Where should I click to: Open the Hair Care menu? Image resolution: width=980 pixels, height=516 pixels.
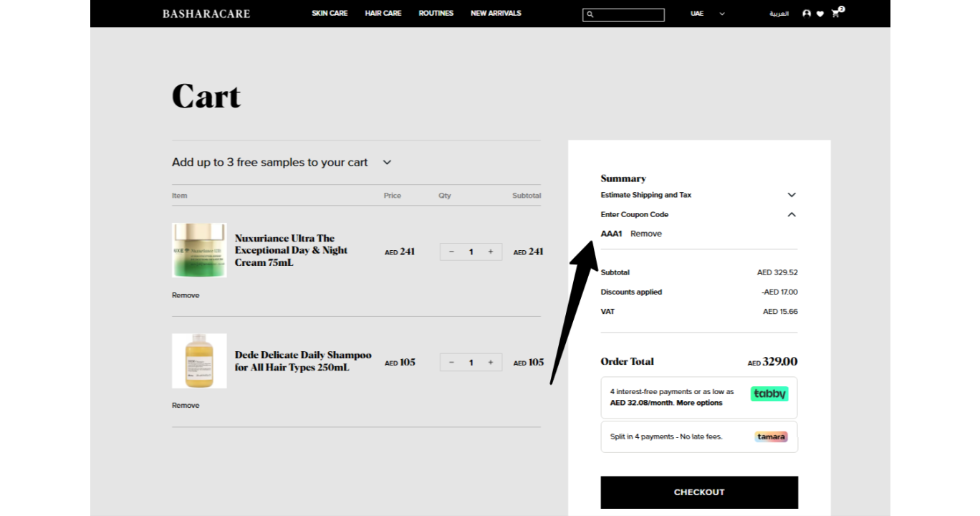[383, 14]
